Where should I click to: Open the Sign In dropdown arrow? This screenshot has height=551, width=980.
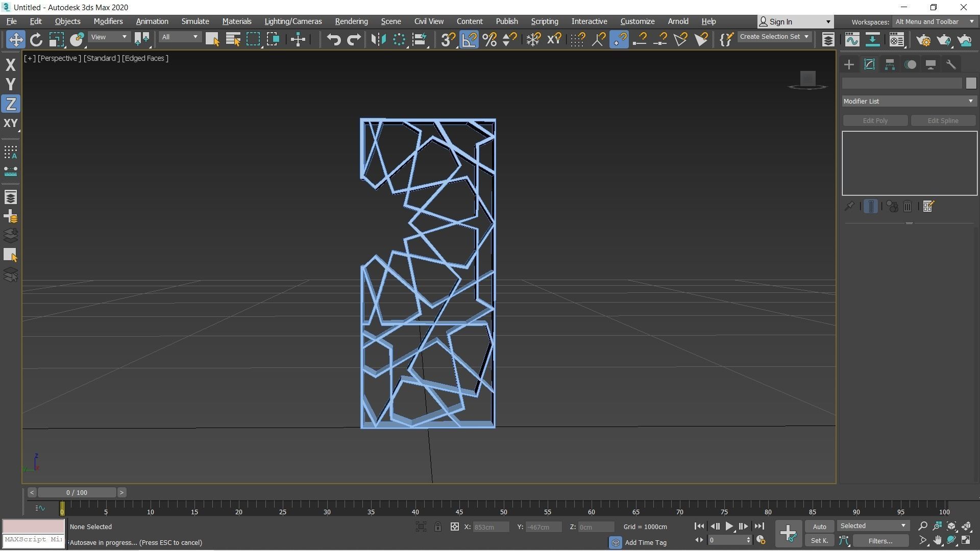pos(828,22)
